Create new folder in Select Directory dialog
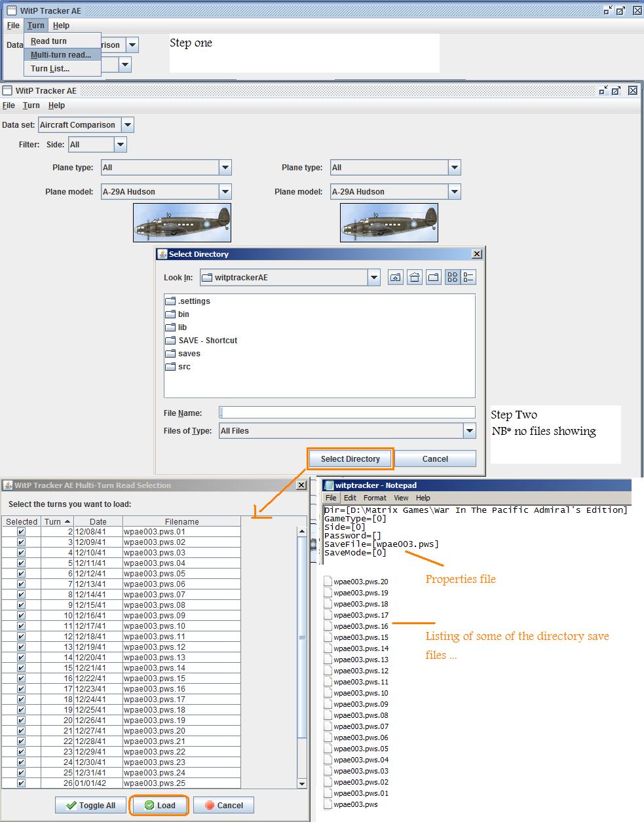 433,277
